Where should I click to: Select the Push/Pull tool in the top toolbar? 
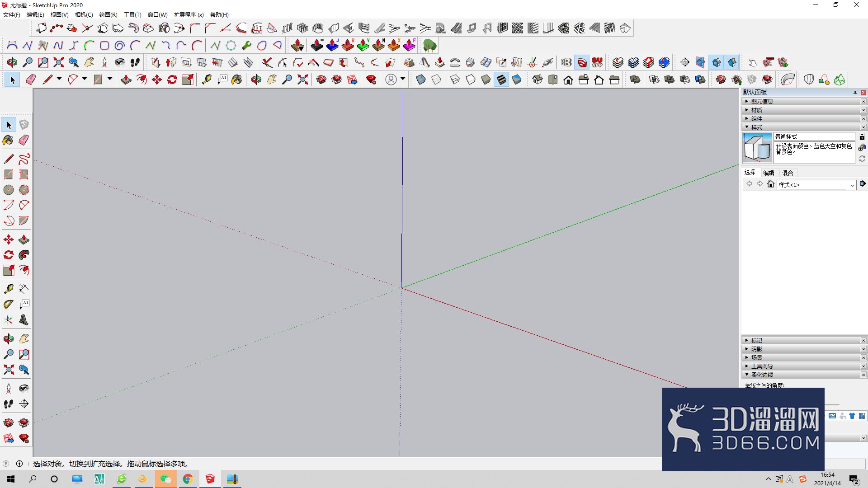126,80
